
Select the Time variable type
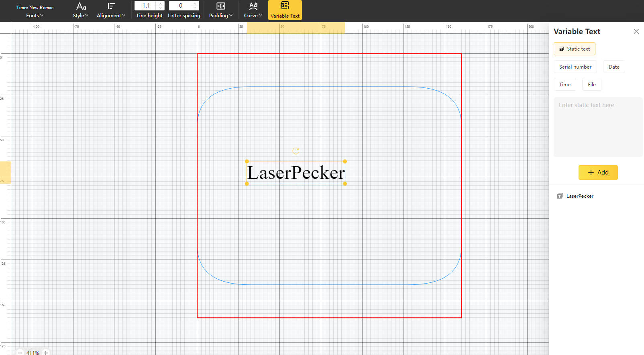click(x=565, y=84)
